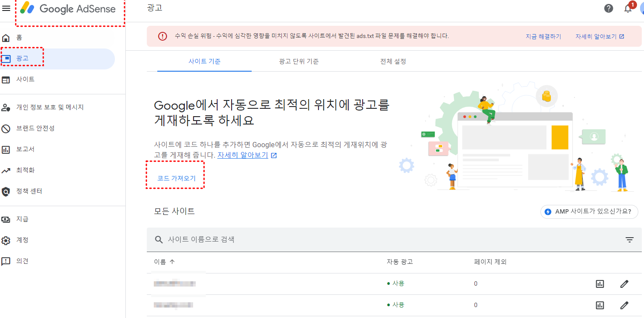Open 홈 in the sidebar menu
Screen dimensions: 644x318
19,38
